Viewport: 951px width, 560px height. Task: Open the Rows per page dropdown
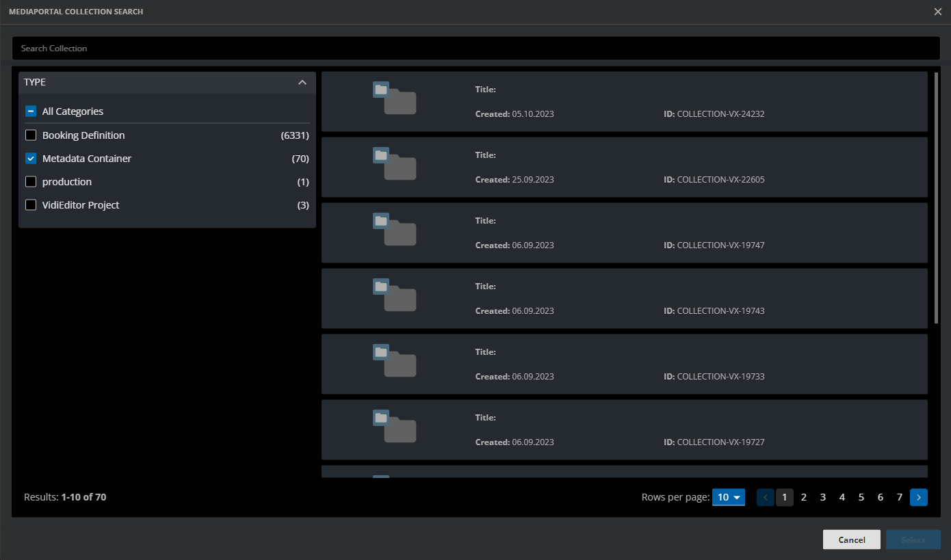[x=728, y=497]
